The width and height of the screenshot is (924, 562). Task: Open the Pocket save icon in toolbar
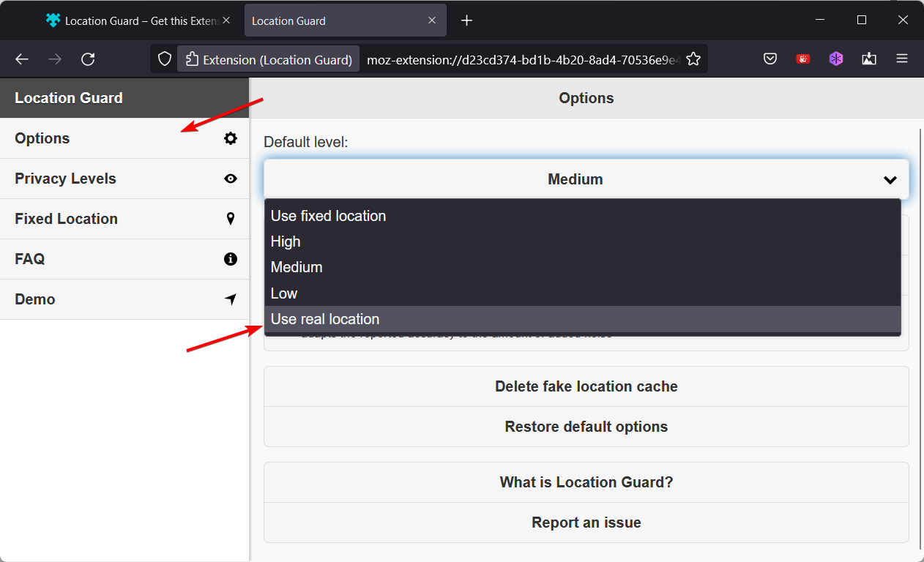[770, 59]
